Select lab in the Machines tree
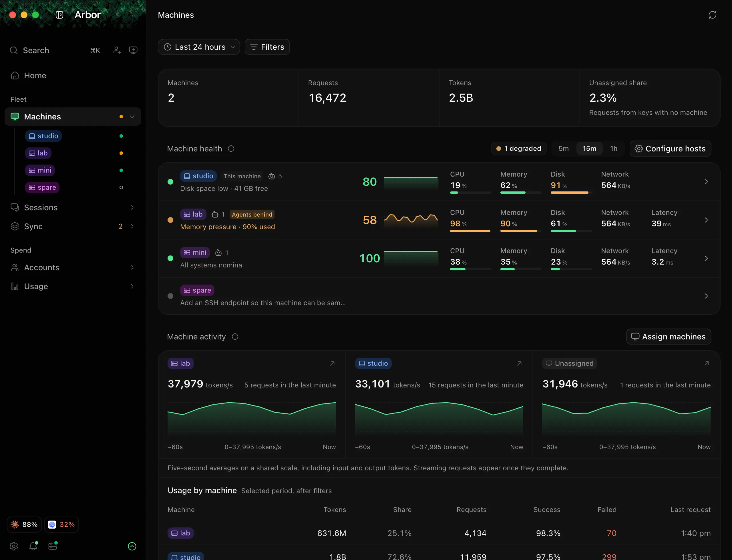 click(38, 153)
